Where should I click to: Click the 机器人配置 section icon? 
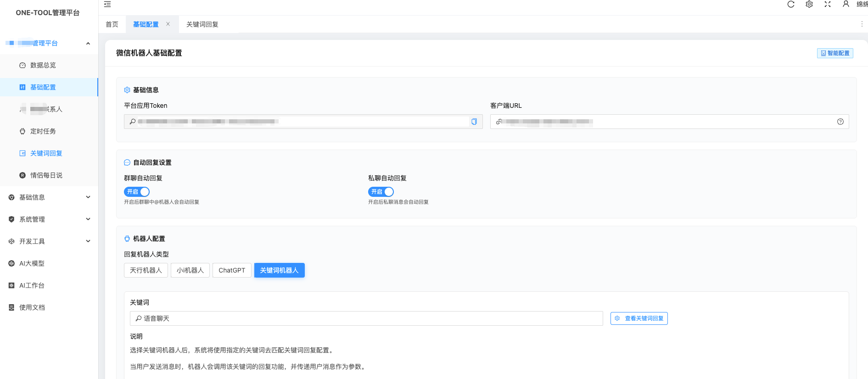point(127,239)
